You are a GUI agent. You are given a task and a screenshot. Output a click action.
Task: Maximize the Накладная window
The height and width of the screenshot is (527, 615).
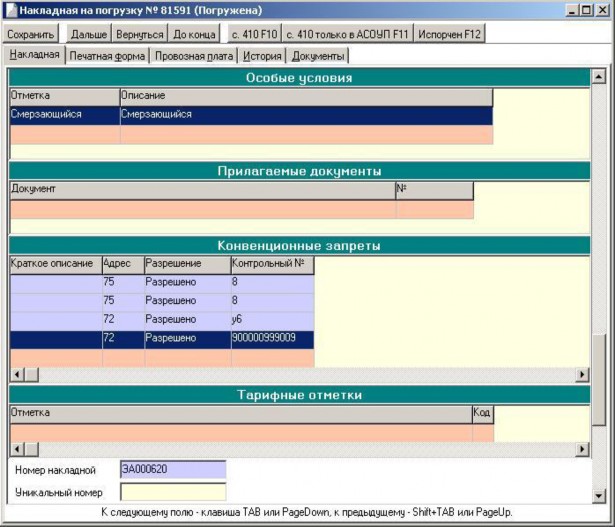586,10
